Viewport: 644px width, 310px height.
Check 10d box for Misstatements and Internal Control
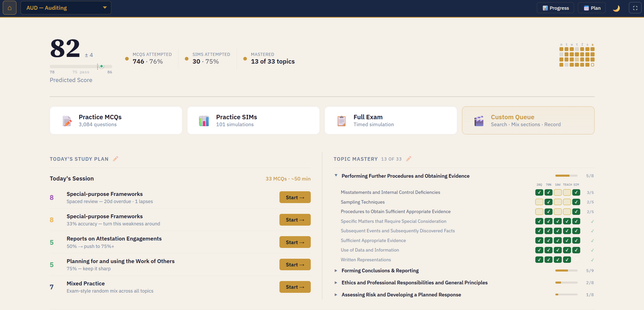tap(557, 192)
